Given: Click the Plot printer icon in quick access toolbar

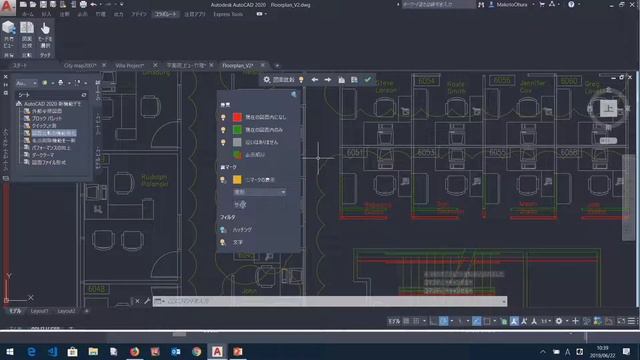Looking at the screenshot, I should point(83,4).
